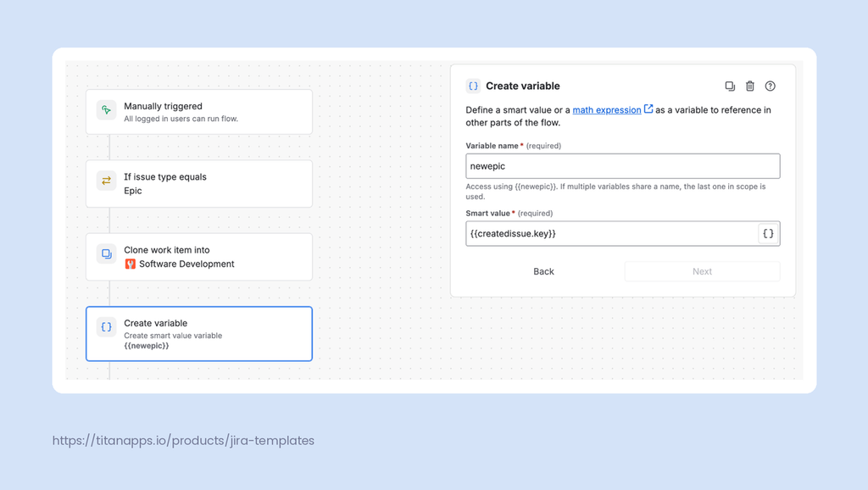
Task: Open the math expression link
Action: point(607,110)
